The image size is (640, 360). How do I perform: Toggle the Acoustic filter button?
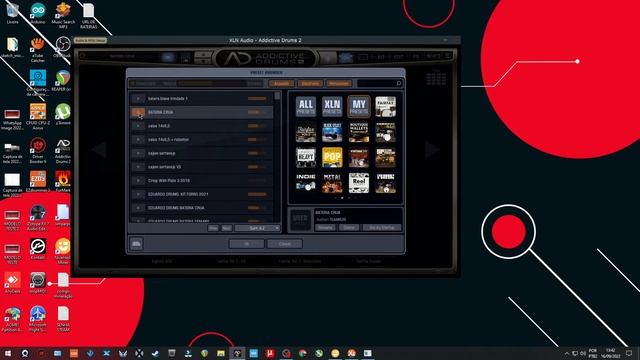[281, 83]
